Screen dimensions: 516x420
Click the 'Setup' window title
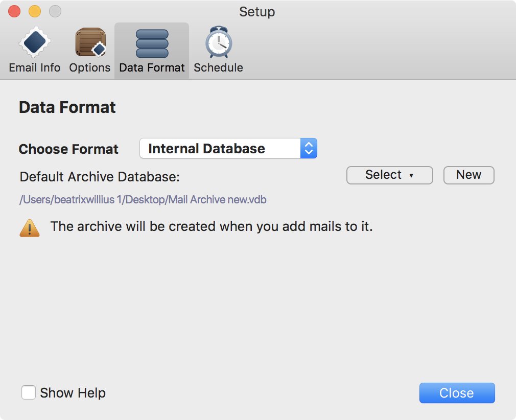(257, 12)
